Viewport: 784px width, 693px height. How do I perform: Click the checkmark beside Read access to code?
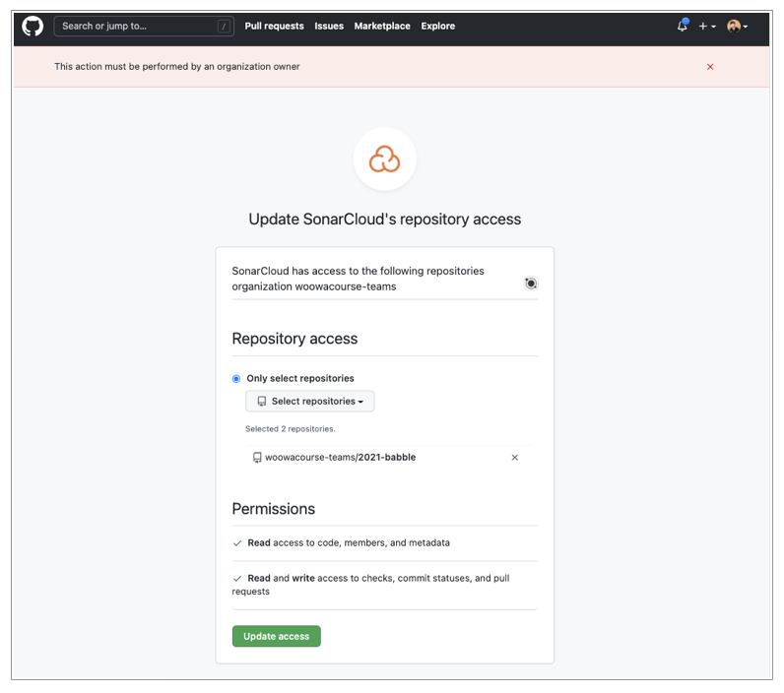click(237, 543)
